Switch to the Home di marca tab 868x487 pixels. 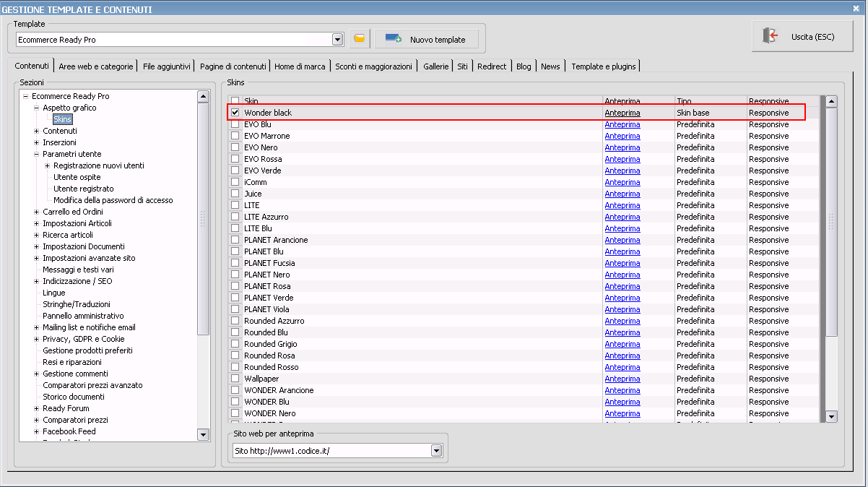(x=300, y=66)
